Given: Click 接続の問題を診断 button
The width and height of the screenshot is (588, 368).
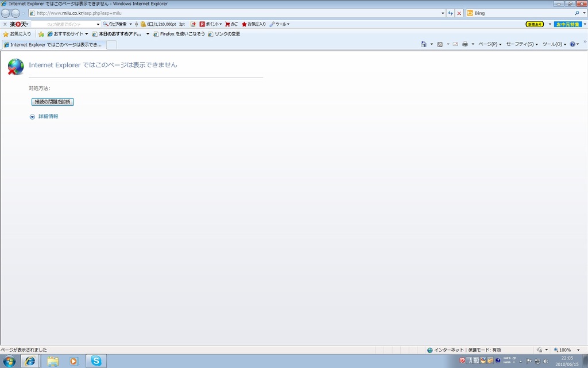Looking at the screenshot, I should pos(53,102).
